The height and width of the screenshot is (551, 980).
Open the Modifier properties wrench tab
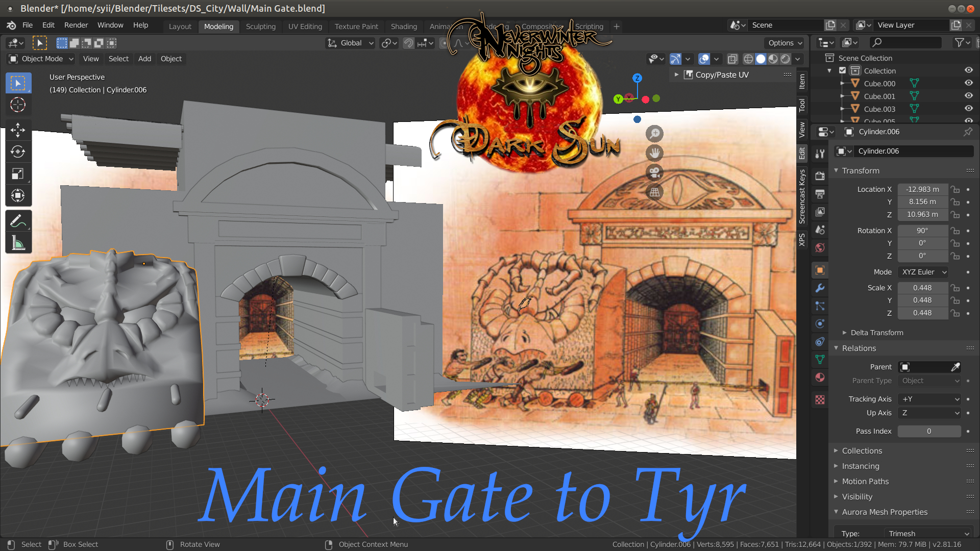point(820,288)
